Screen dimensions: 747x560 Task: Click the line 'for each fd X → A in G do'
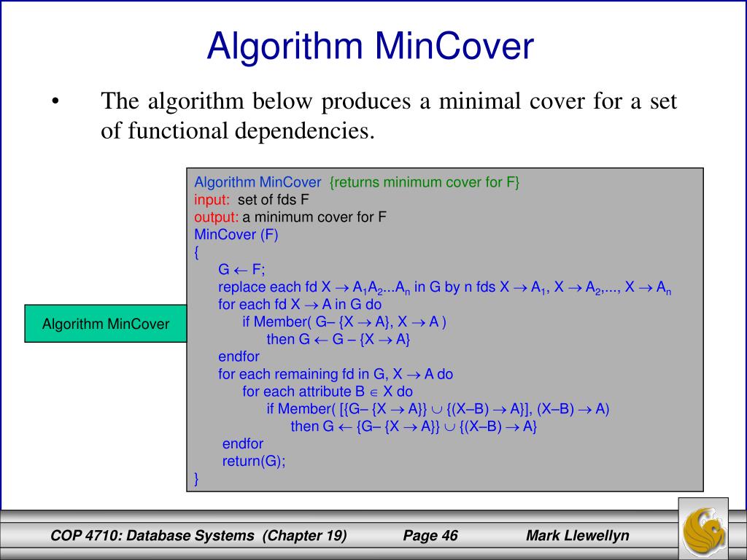pyautogui.click(x=300, y=304)
